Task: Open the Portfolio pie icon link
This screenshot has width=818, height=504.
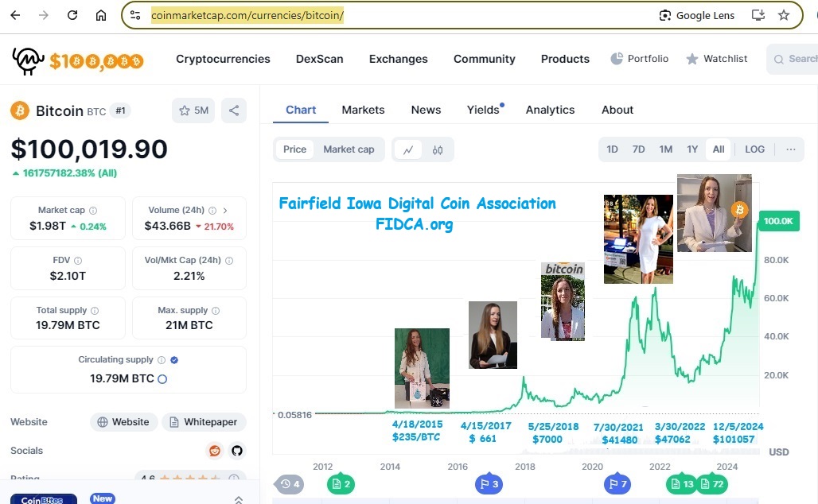Action: [x=639, y=58]
